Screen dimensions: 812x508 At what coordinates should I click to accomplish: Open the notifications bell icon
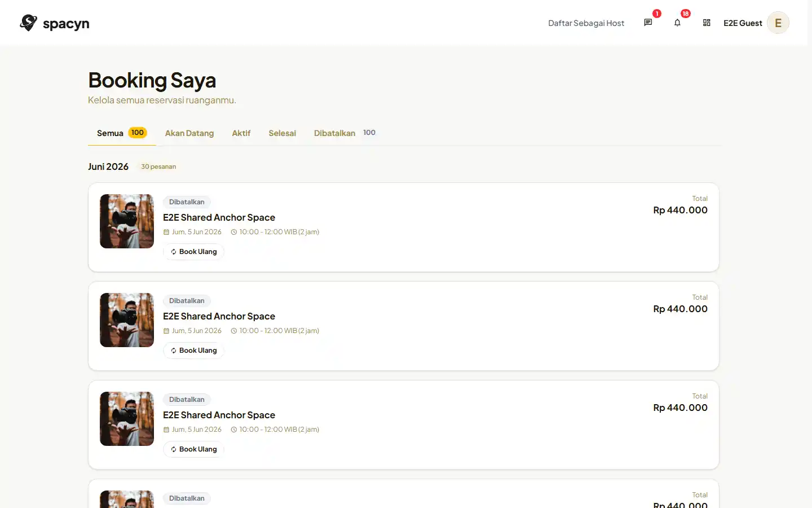coord(677,23)
